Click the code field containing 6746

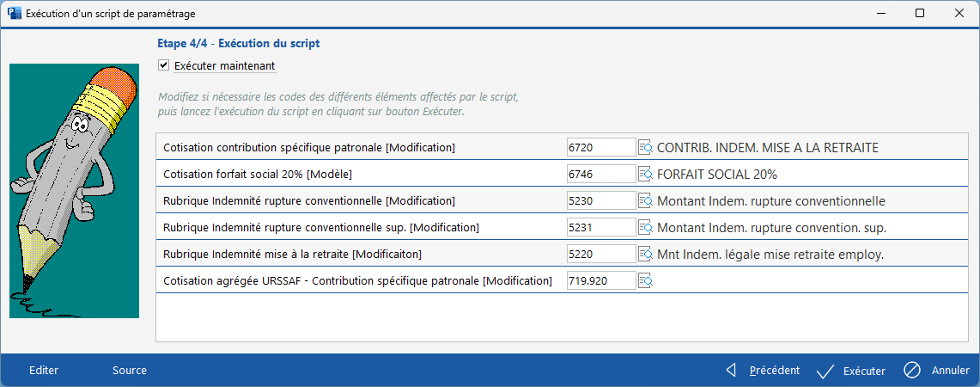tap(600, 175)
